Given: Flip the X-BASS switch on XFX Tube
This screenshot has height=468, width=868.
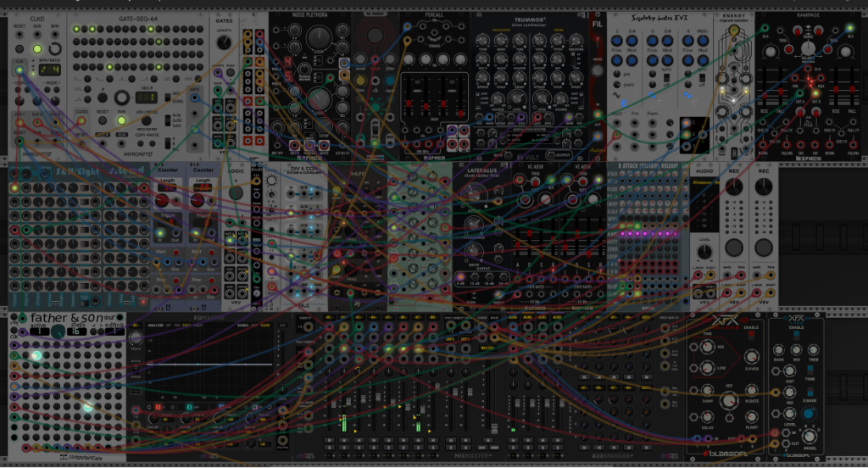Looking at the screenshot, I should point(810,393).
